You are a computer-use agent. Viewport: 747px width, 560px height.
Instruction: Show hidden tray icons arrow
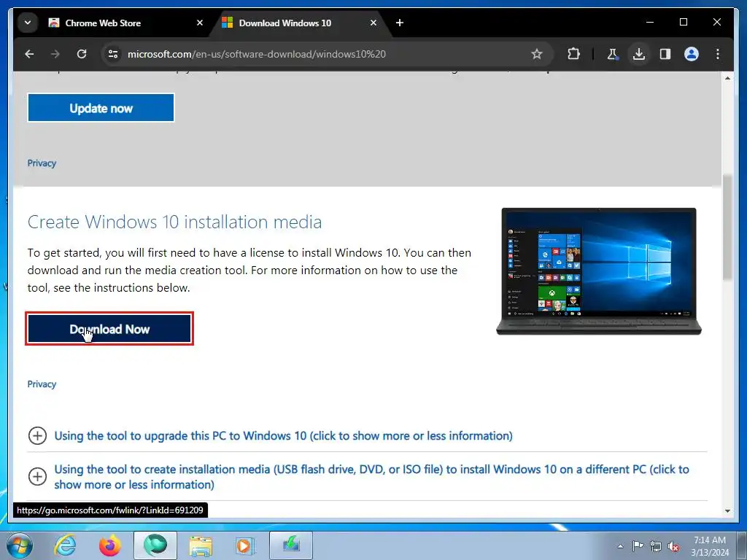click(620, 546)
